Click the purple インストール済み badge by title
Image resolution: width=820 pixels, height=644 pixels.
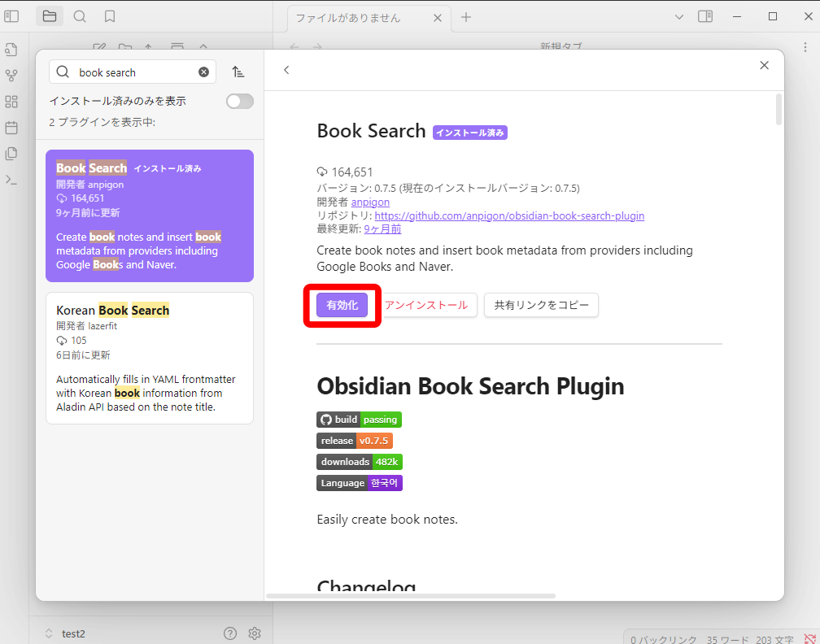click(470, 133)
